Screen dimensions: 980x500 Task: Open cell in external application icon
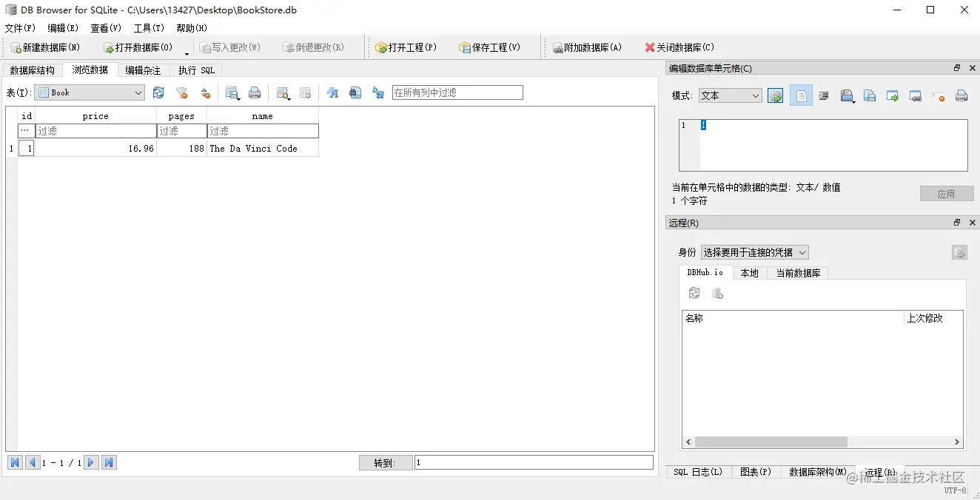click(x=893, y=95)
